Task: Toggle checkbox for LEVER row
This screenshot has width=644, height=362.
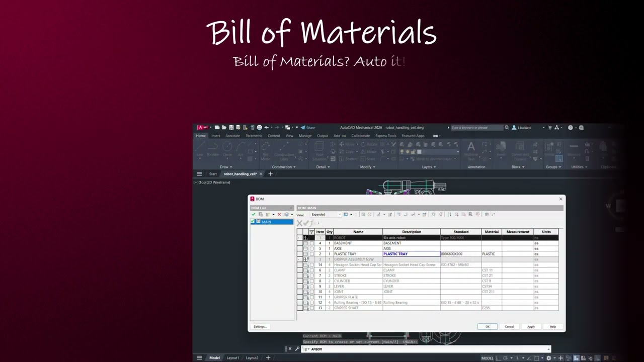Action: (312, 286)
